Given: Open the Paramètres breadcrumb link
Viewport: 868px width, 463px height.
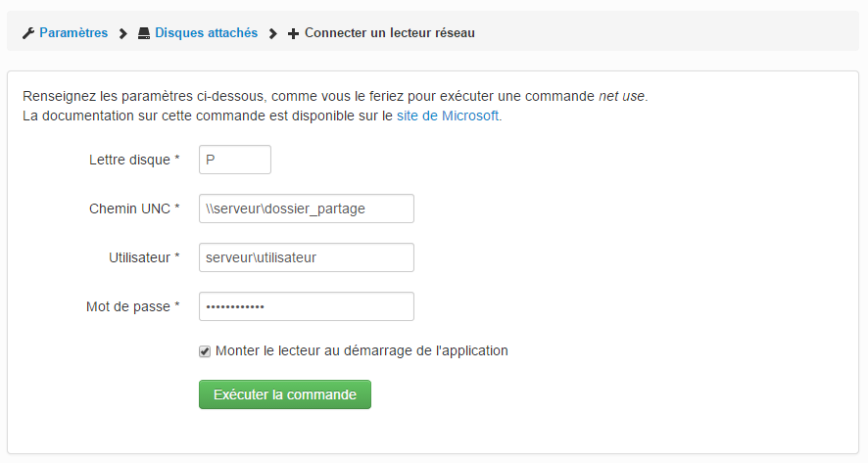Looking at the screenshot, I should click(x=73, y=33).
